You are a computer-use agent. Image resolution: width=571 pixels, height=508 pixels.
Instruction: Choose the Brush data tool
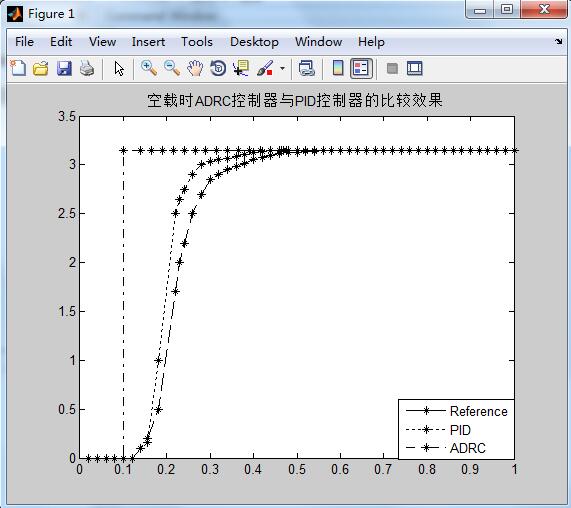[265, 68]
